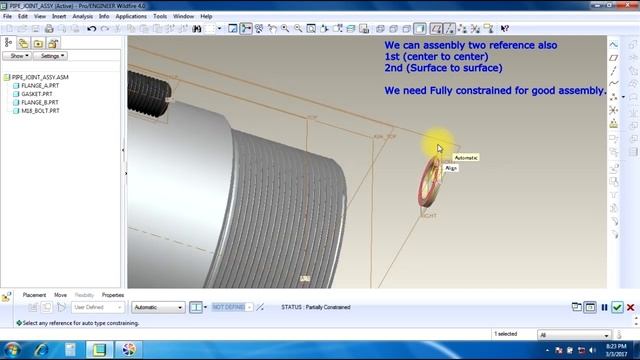
Task: Click the Repaint screen icon
Action: 233,29
